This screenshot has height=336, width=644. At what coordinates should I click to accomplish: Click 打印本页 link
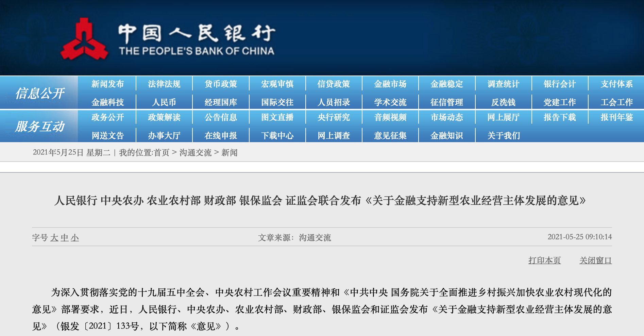pos(544,261)
